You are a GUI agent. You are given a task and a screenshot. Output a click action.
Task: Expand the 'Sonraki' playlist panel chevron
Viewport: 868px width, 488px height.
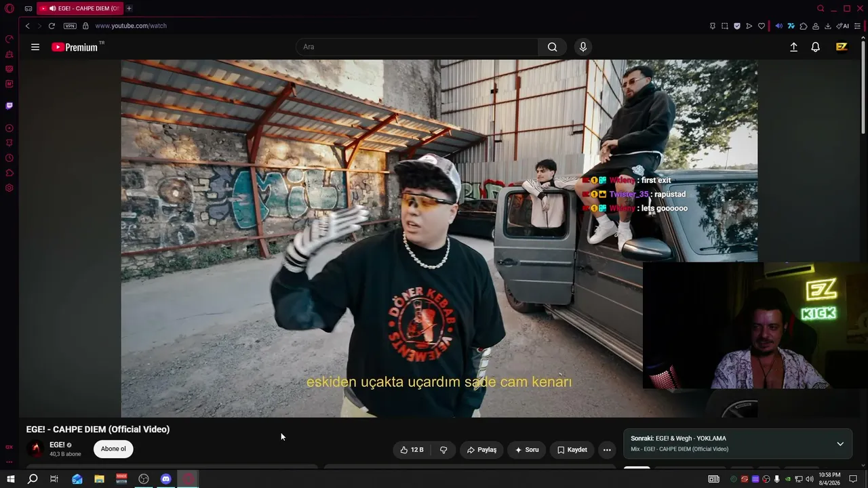tap(840, 444)
